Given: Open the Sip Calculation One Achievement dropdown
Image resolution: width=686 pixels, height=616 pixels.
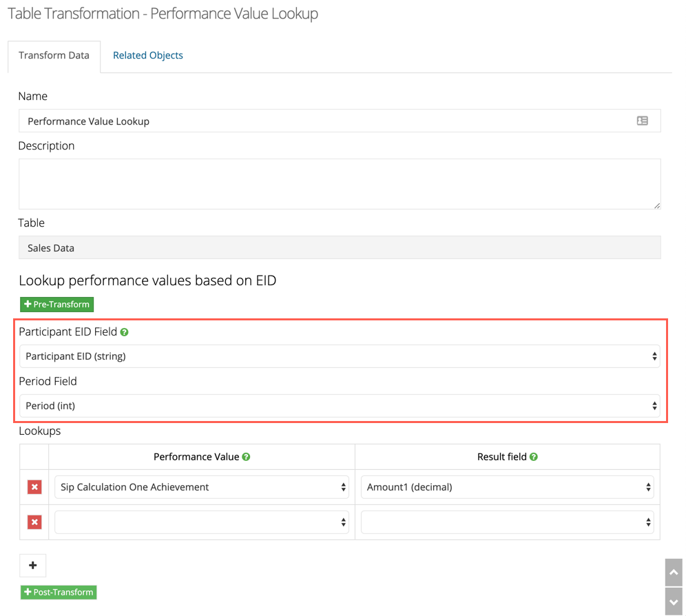Looking at the screenshot, I should 202,487.
